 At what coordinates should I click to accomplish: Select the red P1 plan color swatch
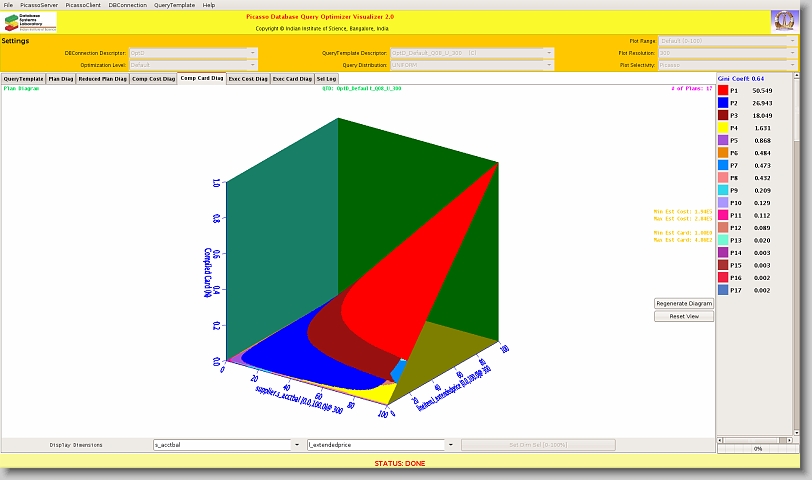723,90
